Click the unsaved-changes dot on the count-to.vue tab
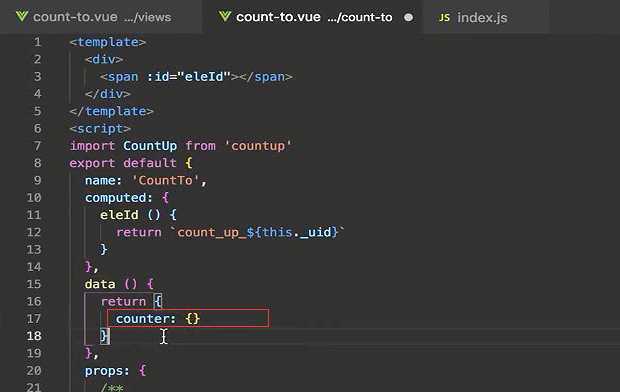 click(408, 17)
